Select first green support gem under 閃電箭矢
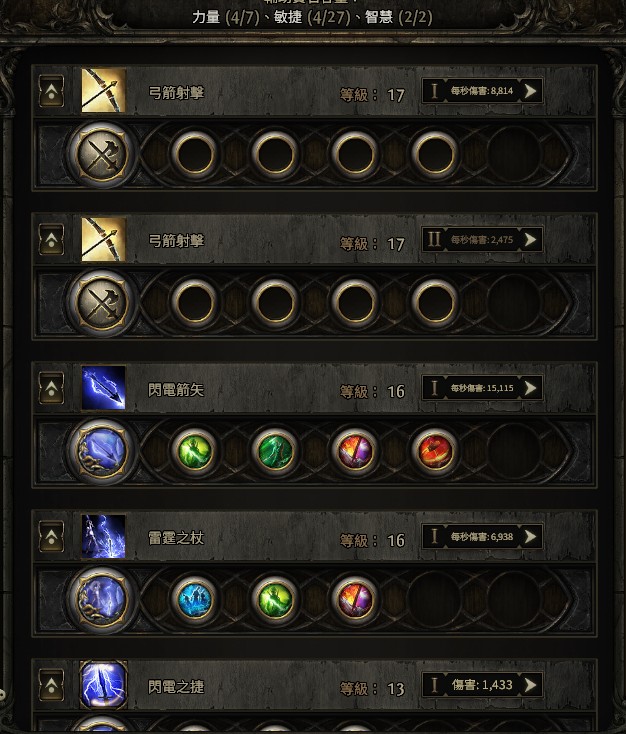The width and height of the screenshot is (626, 734). [193, 452]
